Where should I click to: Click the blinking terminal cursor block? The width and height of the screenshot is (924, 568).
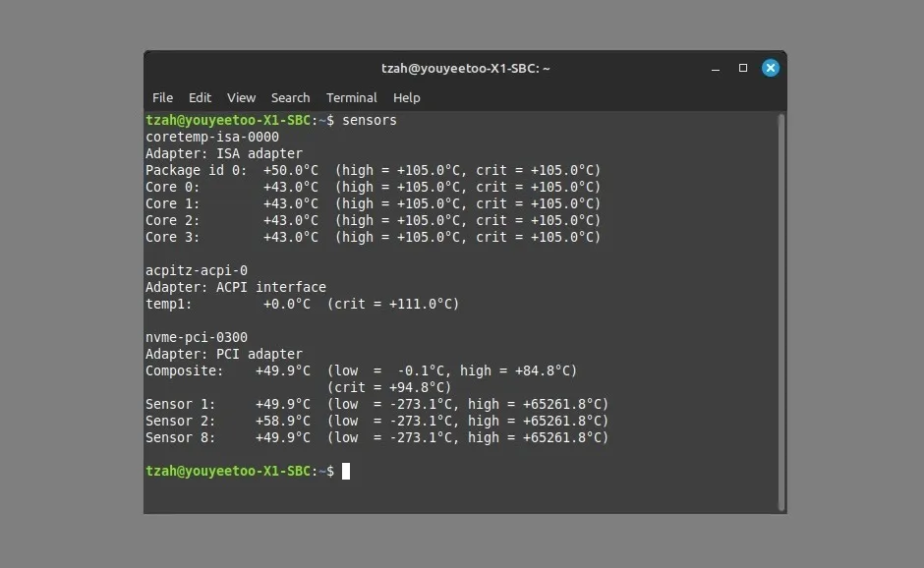(346, 471)
